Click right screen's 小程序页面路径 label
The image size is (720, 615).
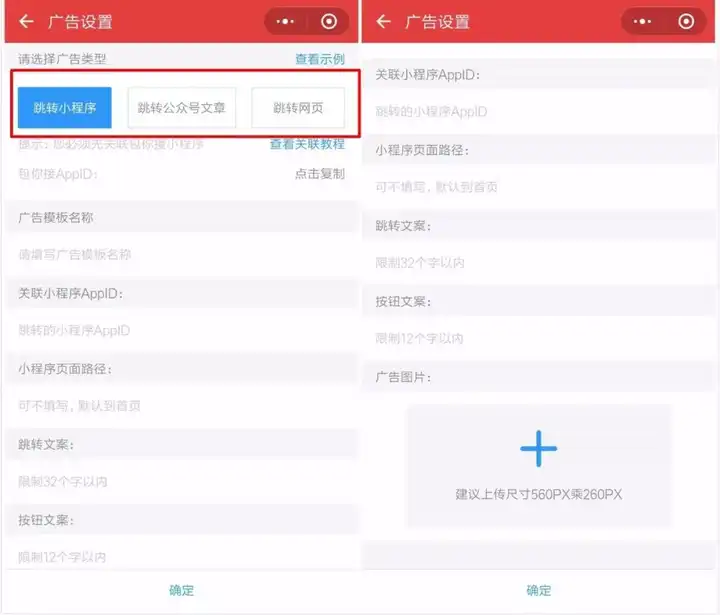[x=422, y=150]
